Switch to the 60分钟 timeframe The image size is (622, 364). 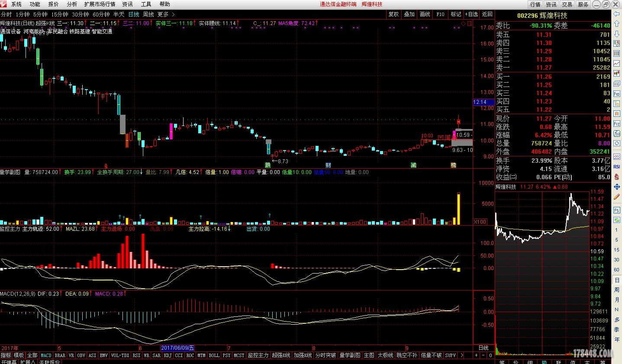101,14
